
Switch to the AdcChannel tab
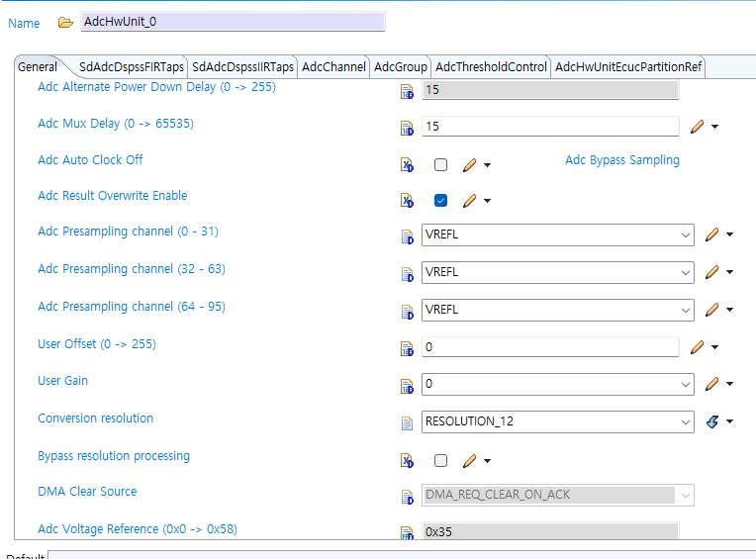(333, 67)
